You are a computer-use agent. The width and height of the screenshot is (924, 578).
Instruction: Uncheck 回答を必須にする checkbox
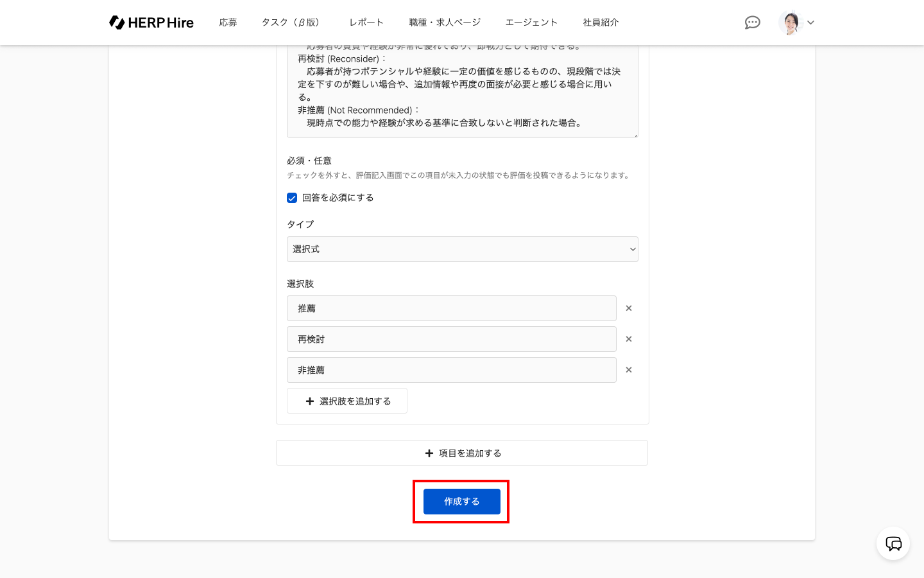292,198
